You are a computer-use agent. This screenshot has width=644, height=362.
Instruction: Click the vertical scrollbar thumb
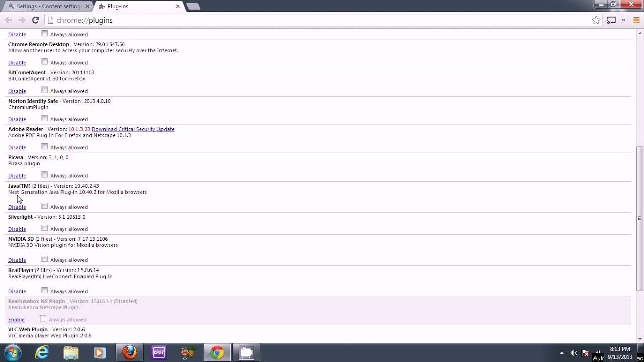[x=639, y=218]
